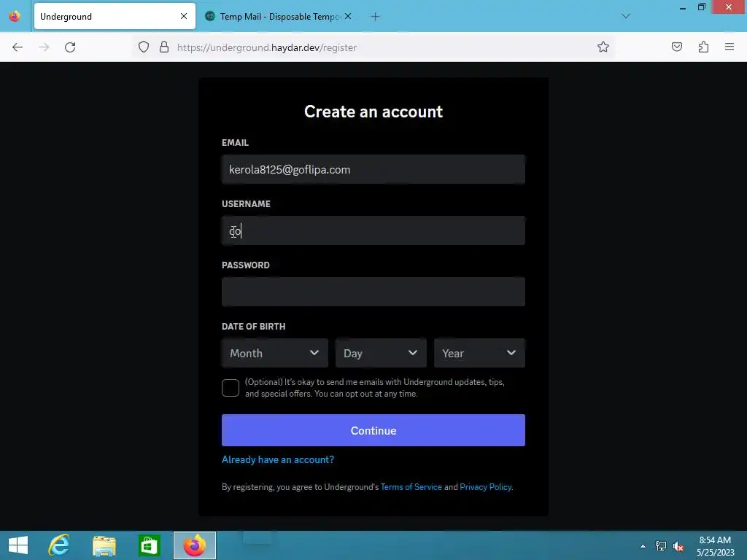Open the Save to Pocket icon

tap(676, 47)
